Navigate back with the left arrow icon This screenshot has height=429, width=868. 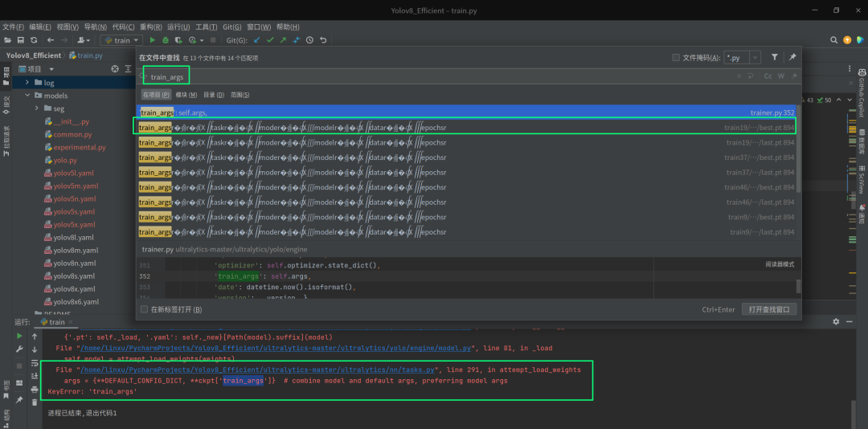[x=51, y=40]
